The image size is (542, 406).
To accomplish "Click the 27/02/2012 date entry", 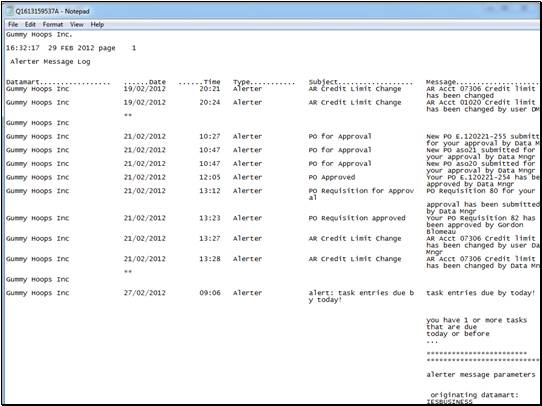I will 145,293.
